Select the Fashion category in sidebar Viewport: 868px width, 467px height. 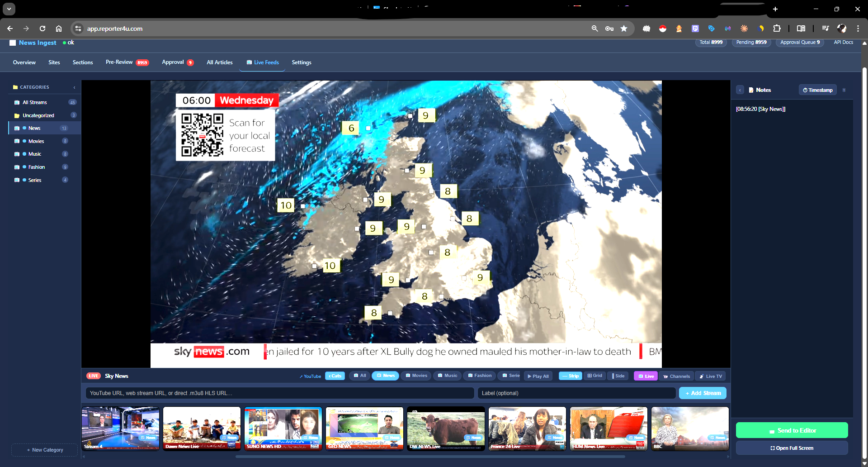point(45,167)
